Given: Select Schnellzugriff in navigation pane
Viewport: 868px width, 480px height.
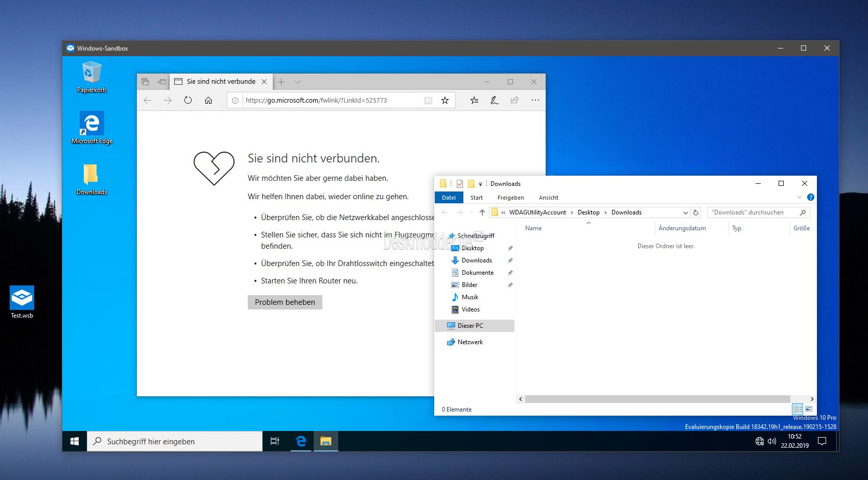Looking at the screenshot, I should (x=476, y=236).
